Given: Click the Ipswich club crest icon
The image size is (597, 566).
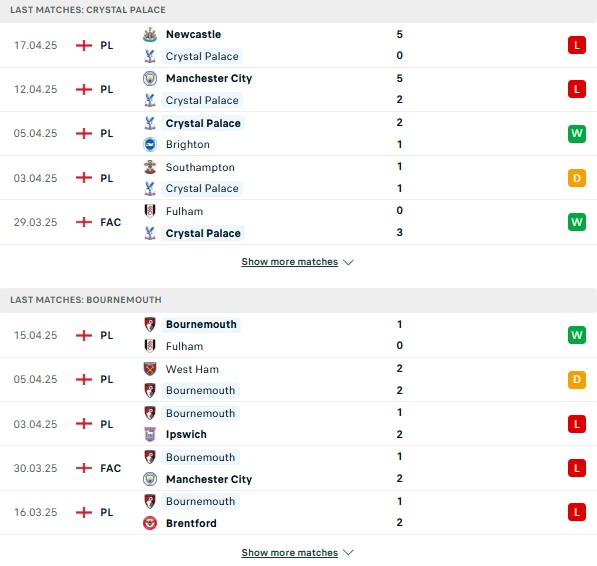Looking at the screenshot, I should click(150, 434).
